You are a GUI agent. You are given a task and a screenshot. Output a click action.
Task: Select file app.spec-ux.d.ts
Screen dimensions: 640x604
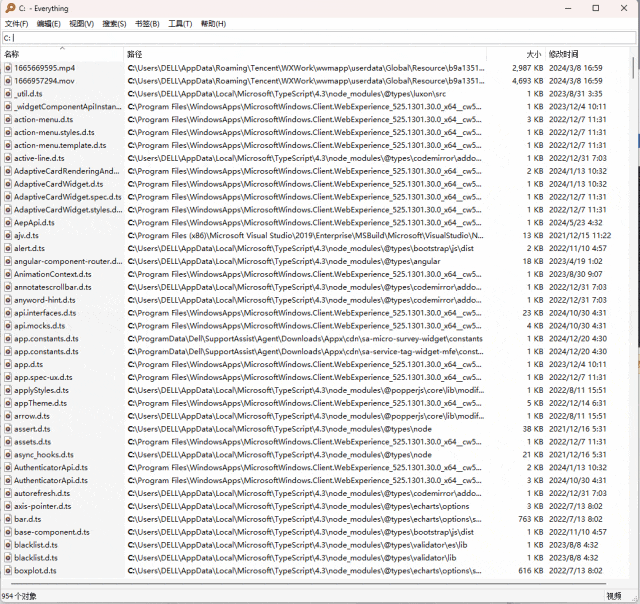(x=43, y=377)
